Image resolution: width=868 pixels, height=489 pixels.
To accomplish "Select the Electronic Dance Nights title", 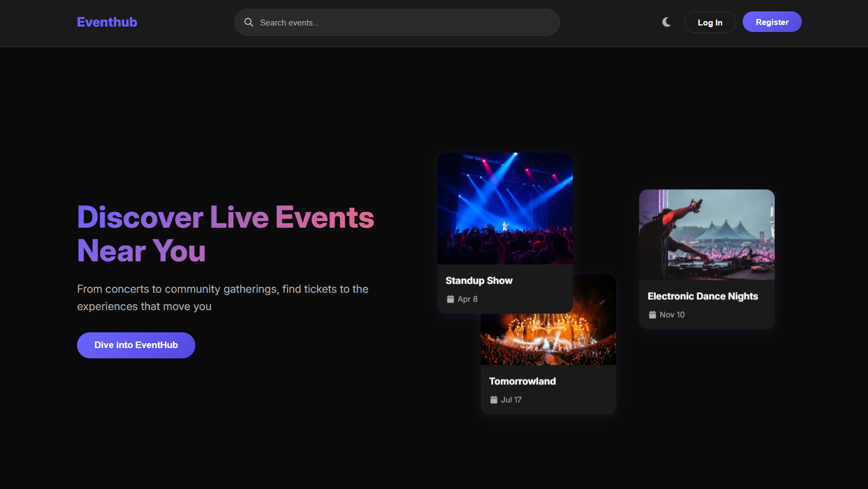I will [x=703, y=296].
